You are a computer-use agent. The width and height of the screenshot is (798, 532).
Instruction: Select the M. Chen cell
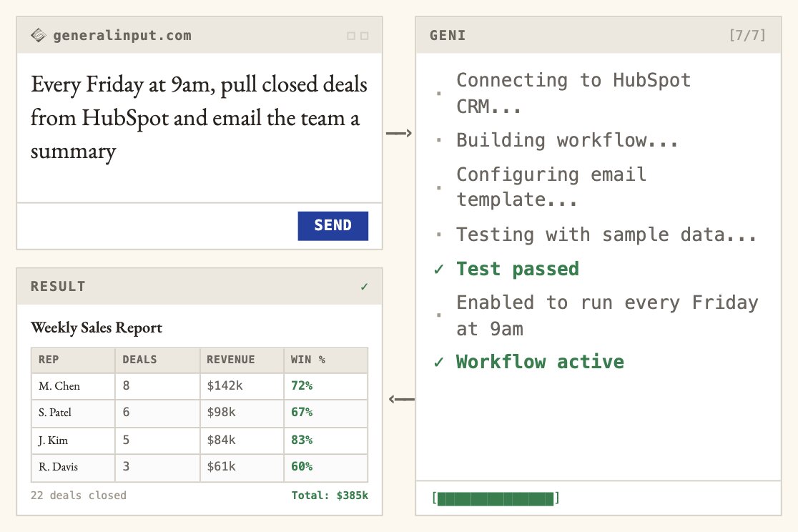[x=73, y=386]
